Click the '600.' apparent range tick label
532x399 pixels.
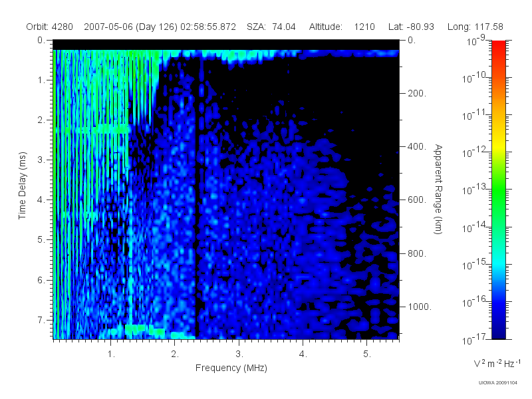click(417, 200)
